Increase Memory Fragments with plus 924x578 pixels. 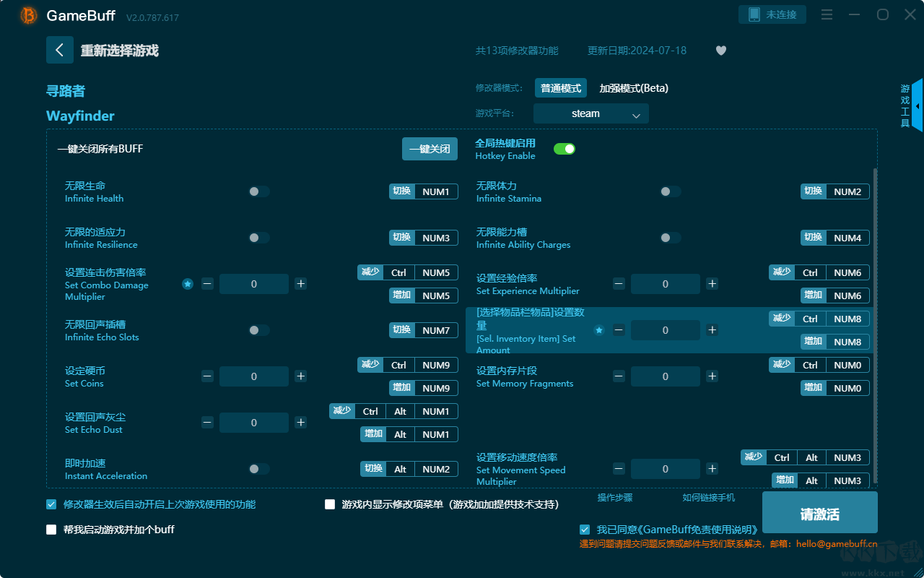tap(712, 376)
